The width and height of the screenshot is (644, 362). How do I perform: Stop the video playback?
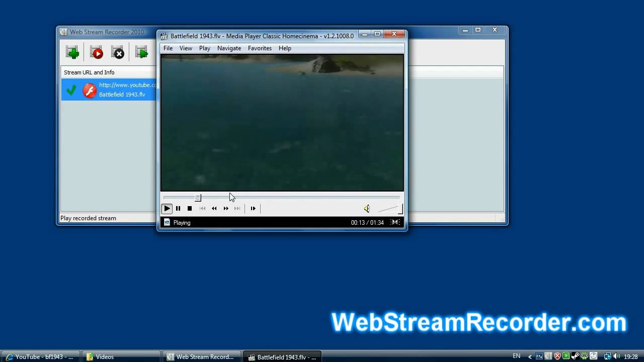coord(190,208)
